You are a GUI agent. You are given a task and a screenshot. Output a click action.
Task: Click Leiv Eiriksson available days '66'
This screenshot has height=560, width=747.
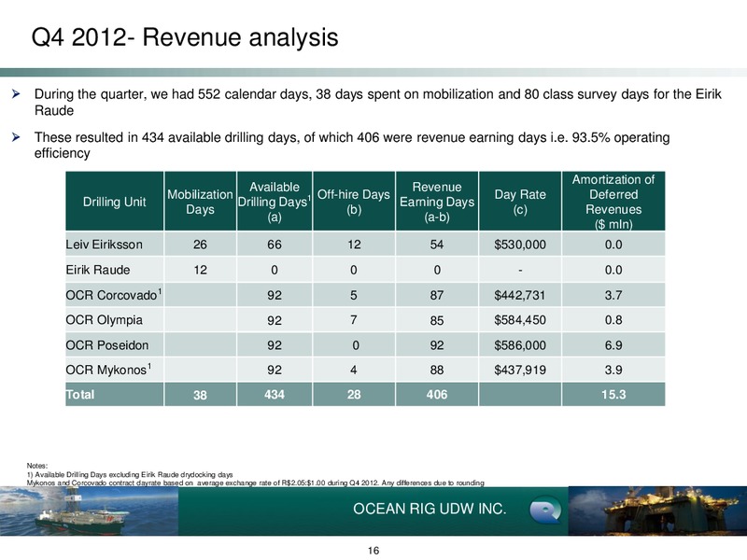tap(275, 245)
